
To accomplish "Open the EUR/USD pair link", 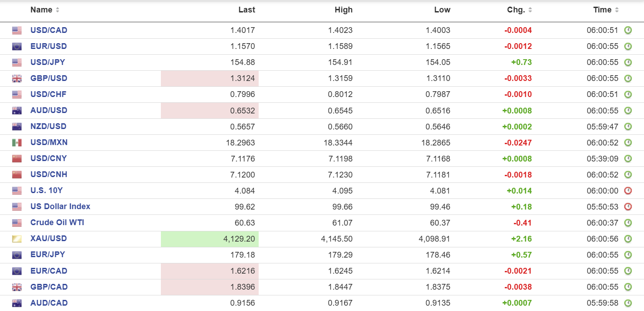I will pos(49,46).
